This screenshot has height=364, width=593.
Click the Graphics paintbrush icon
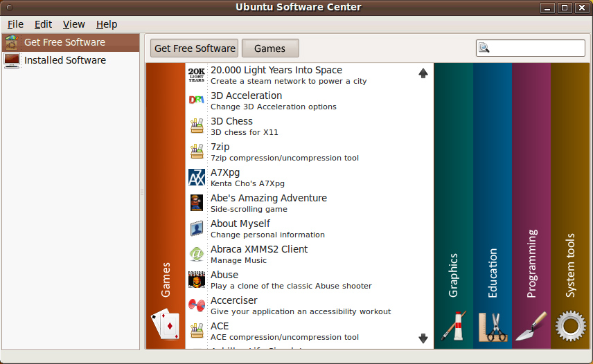click(454, 326)
